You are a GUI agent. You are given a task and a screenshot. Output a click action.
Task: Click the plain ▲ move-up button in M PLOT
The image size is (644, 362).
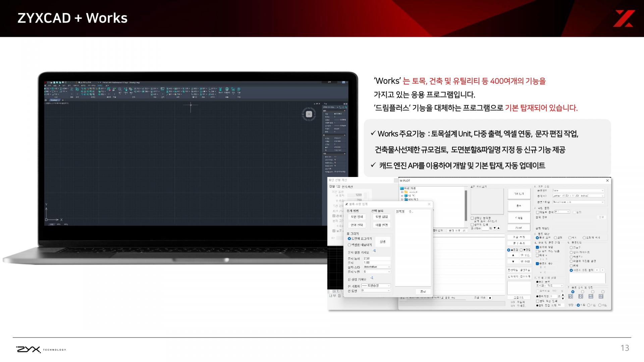click(513, 255)
